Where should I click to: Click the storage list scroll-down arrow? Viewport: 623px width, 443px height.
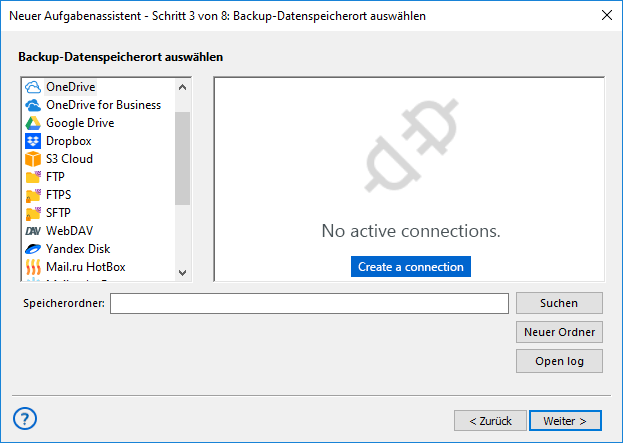pos(182,273)
